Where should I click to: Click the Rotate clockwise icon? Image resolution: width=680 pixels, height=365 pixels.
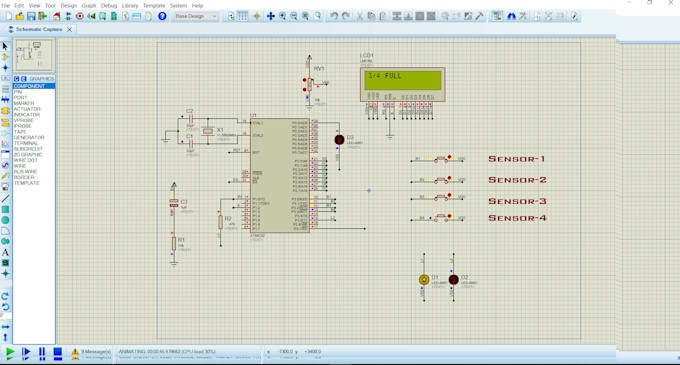(5, 297)
